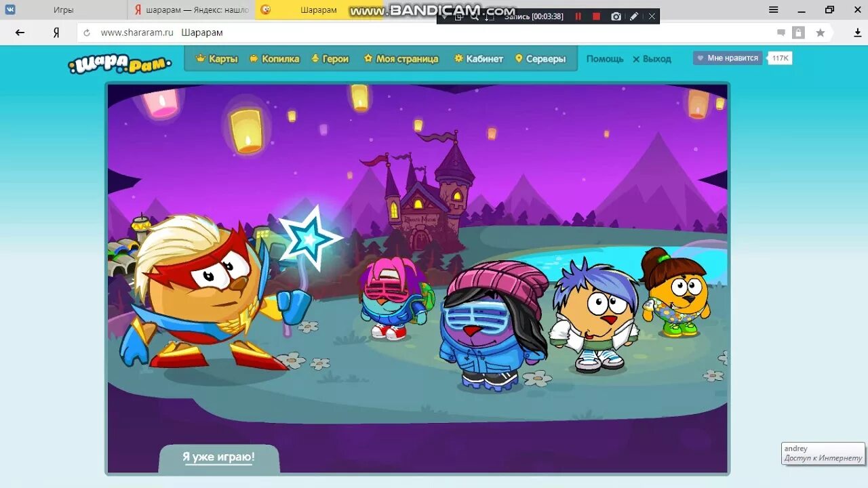The image size is (868, 488).
Task: Stop the Bandicam recording
Action: point(597,16)
